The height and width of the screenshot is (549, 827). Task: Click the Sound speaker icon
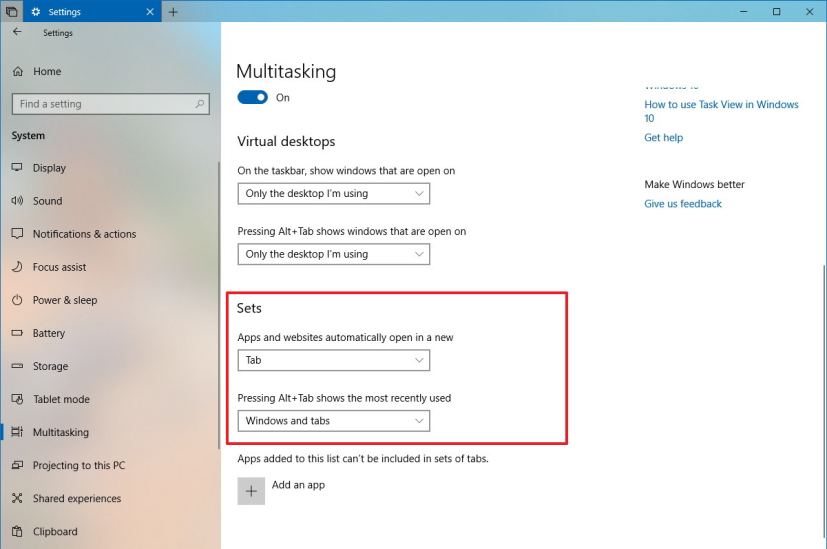(x=17, y=201)
